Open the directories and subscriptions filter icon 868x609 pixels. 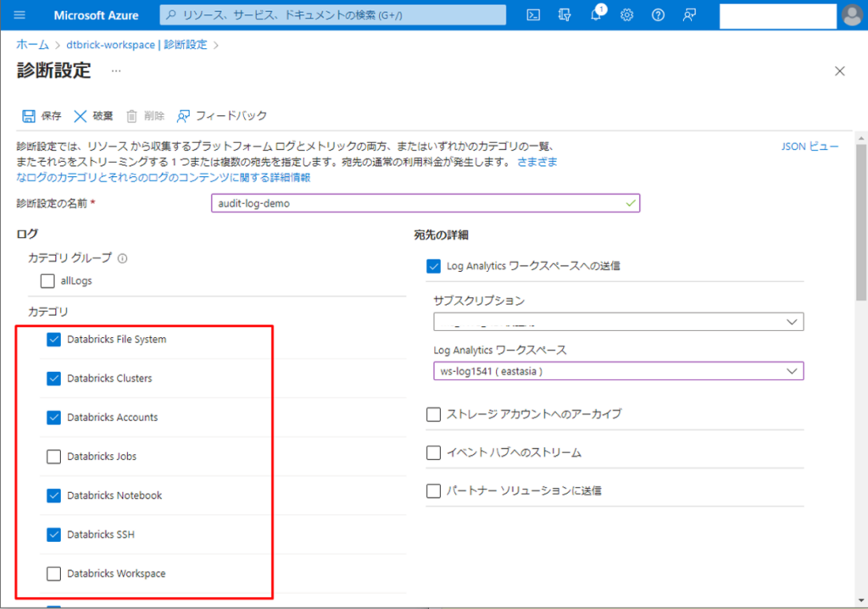pos(565,15)
